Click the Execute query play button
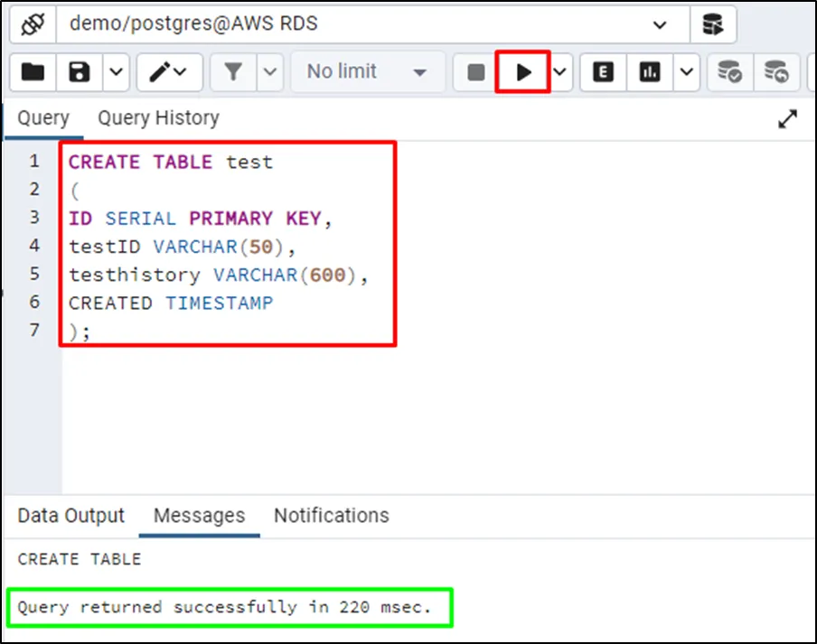 (523, 72)
